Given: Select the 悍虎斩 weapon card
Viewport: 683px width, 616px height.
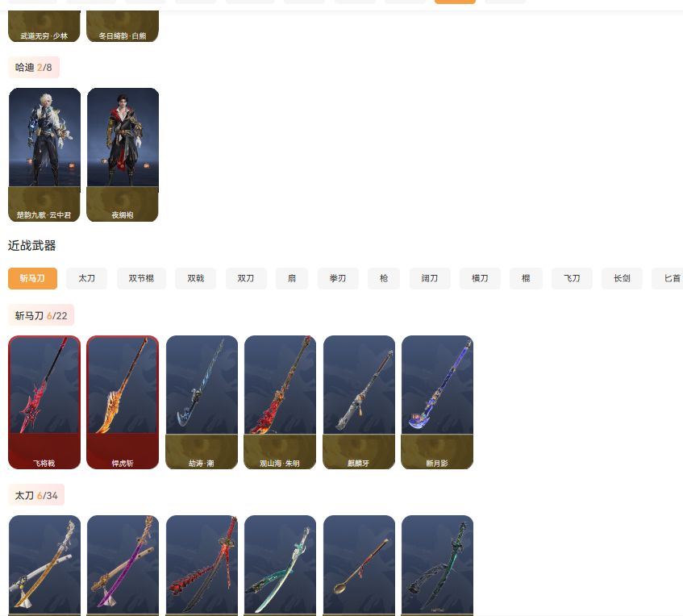Looking at the screenshot, I should pos(123,402).
